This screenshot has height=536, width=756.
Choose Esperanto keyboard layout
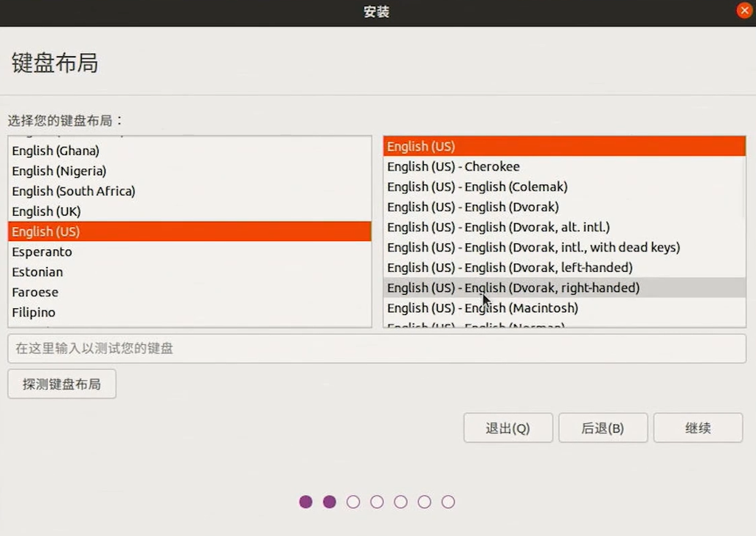190,251
